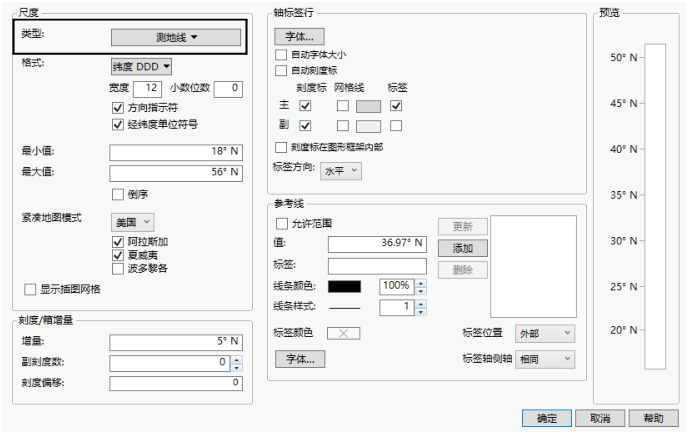This screenshot has width=689, height=434.
Task: Click the 取消 button
Action: [x=600, y=418]
